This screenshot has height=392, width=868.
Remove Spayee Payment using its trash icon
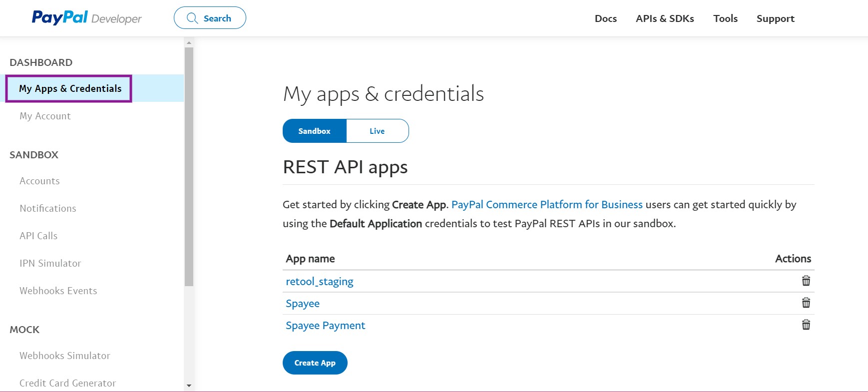coord(806,325)
